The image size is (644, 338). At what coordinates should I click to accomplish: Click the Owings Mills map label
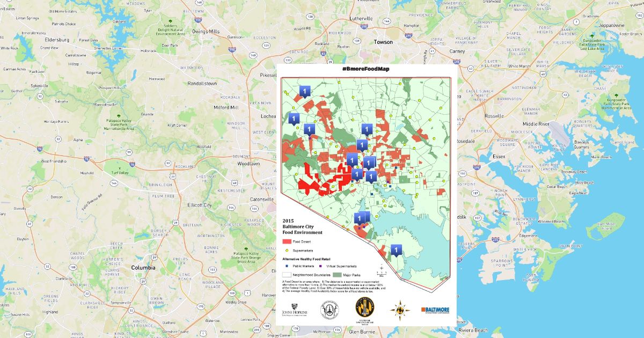click(x=206, y=32)
